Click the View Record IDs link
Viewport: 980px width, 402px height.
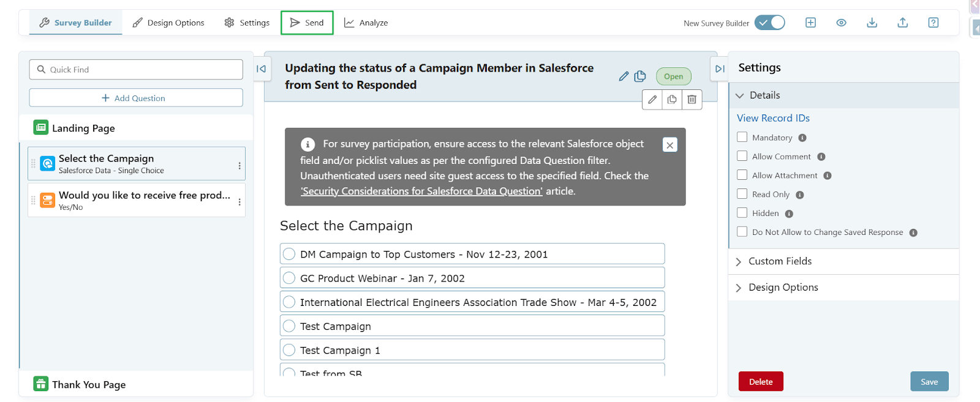point(773,118)
